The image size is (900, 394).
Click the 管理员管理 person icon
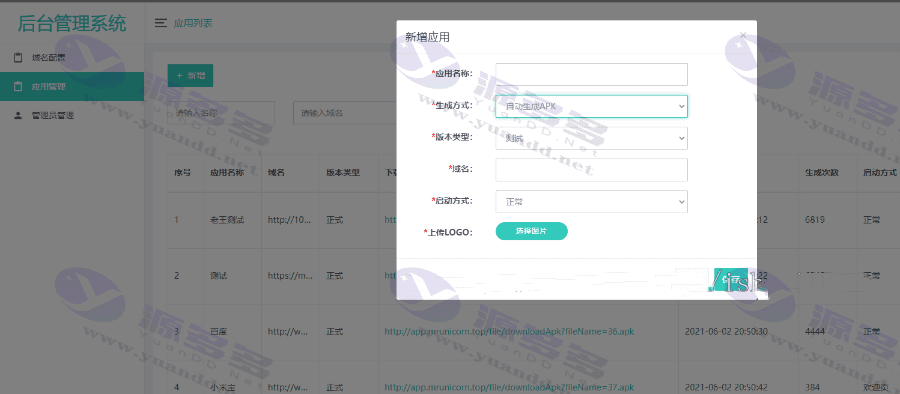pyautogui.click(x=18, y=115)
